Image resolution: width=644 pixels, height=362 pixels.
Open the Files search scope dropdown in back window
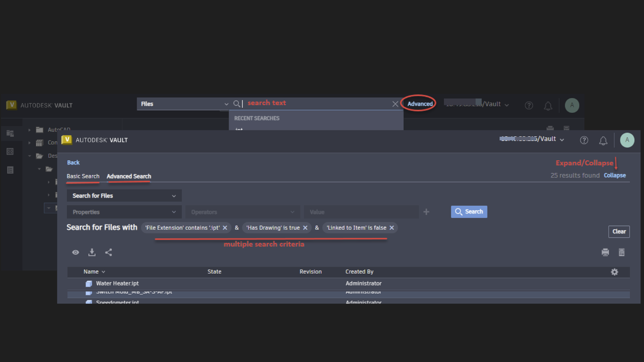coord(183,104)
